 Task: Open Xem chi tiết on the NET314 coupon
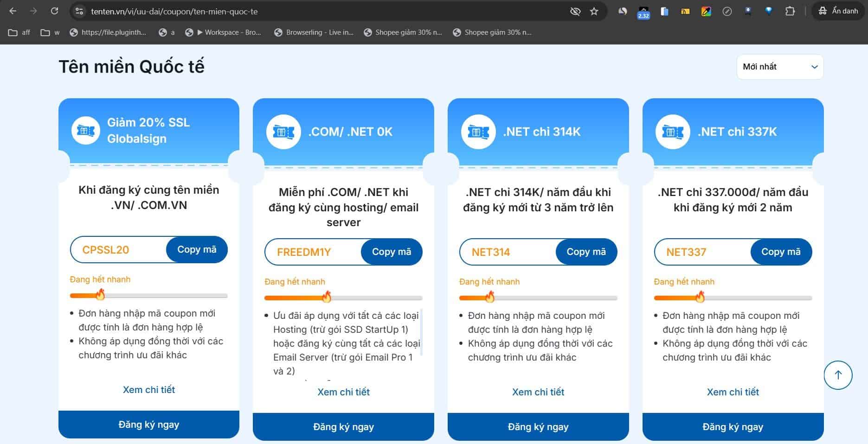tap(538, 392)
